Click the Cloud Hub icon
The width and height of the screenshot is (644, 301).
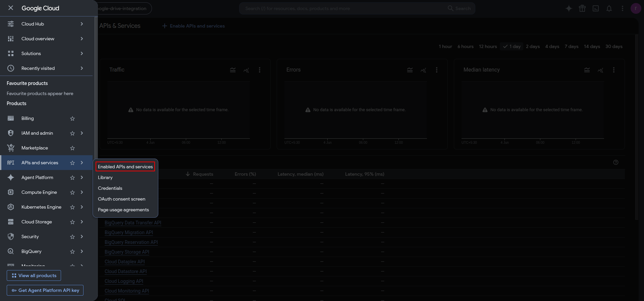point(11,24)
